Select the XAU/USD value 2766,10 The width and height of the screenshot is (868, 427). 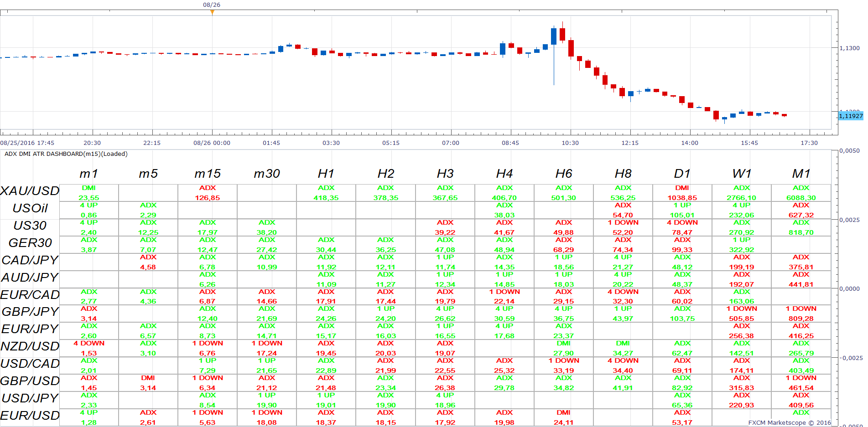[x=742, y=198]
